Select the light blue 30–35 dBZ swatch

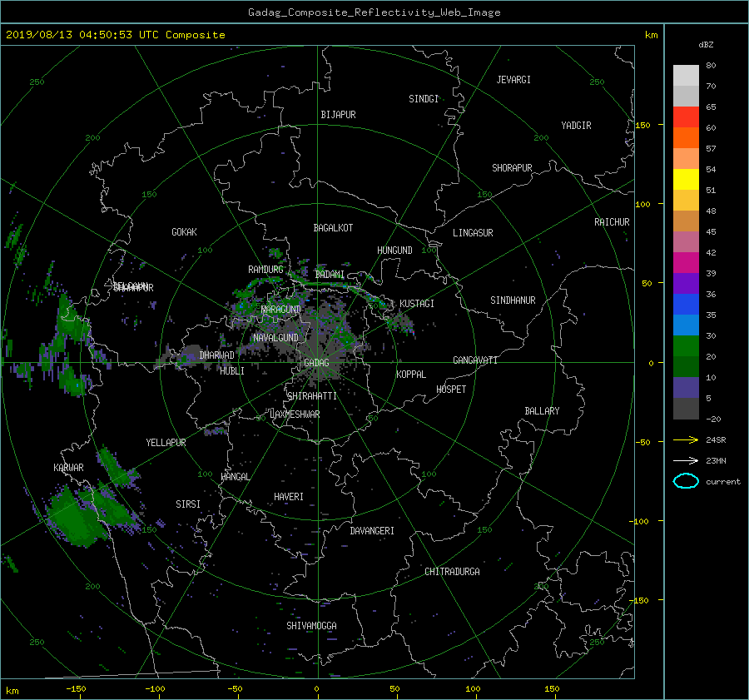point(686,325)
